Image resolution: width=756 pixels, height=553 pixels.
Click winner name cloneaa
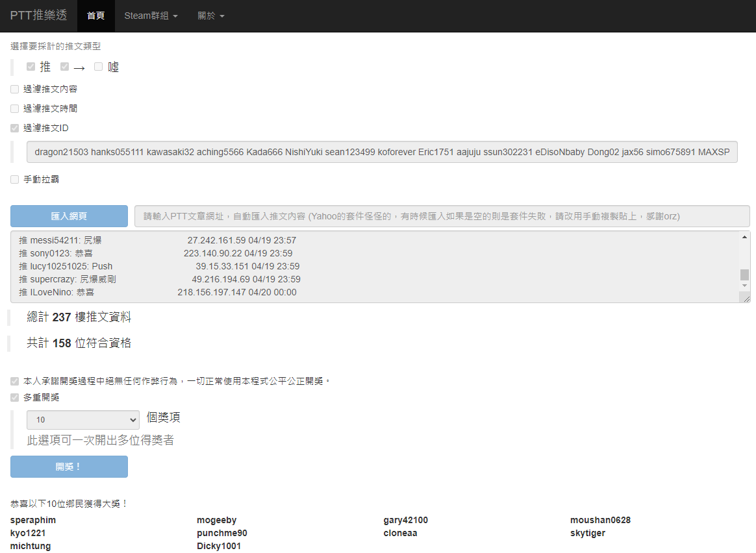[400, 533]
